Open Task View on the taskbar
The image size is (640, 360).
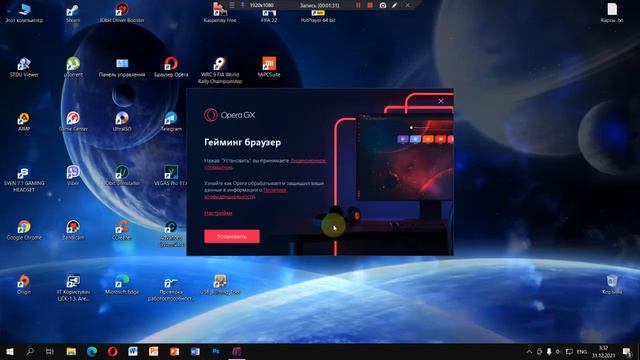click(50, 351)
